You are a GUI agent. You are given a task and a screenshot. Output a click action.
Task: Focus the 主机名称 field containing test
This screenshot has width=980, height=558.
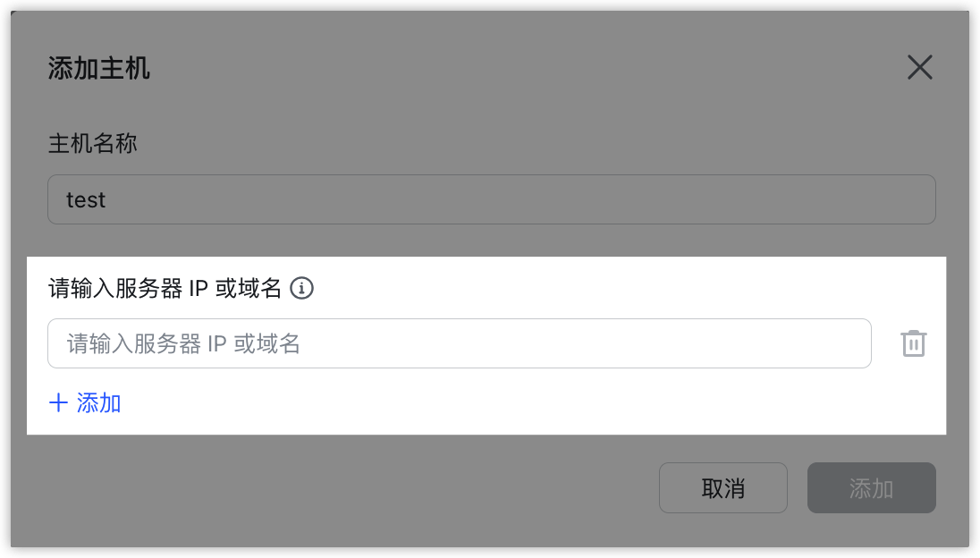(x=491, y=199)
